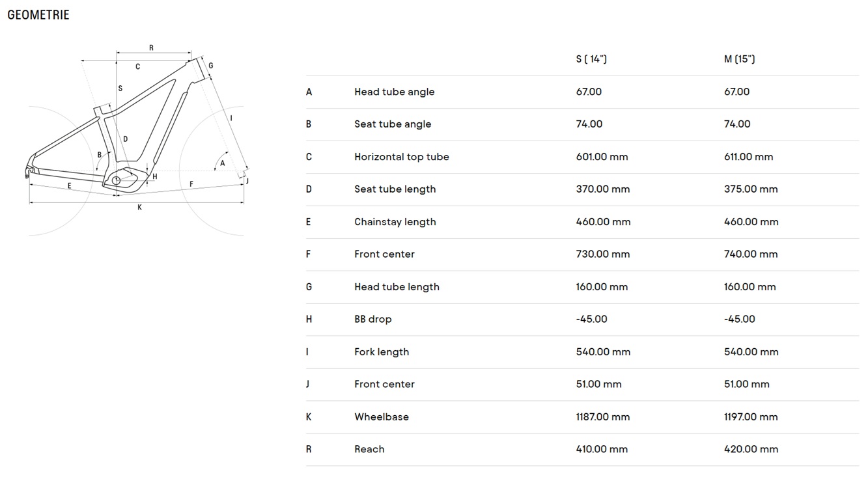This screenshot has width=868, height=477.
Task: Click the 1187.00 mm wheelbase value
Action: pyautogui.click(x=603, y=417)
